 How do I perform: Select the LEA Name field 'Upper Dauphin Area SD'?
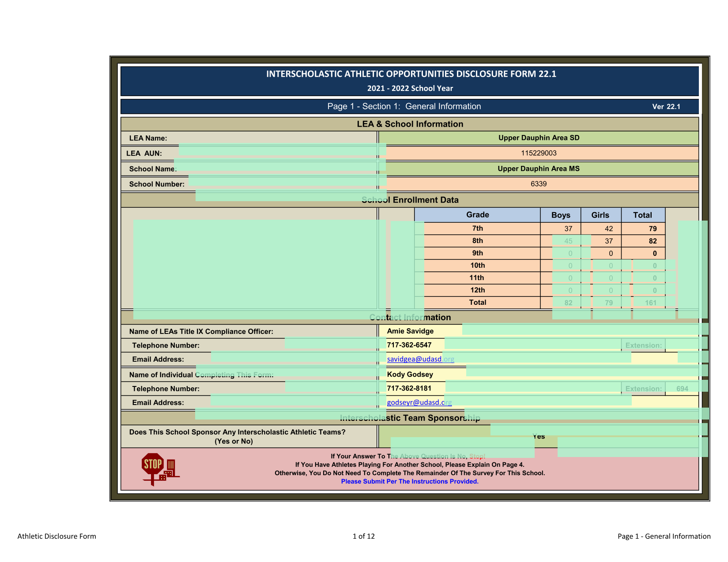(539, 138)
